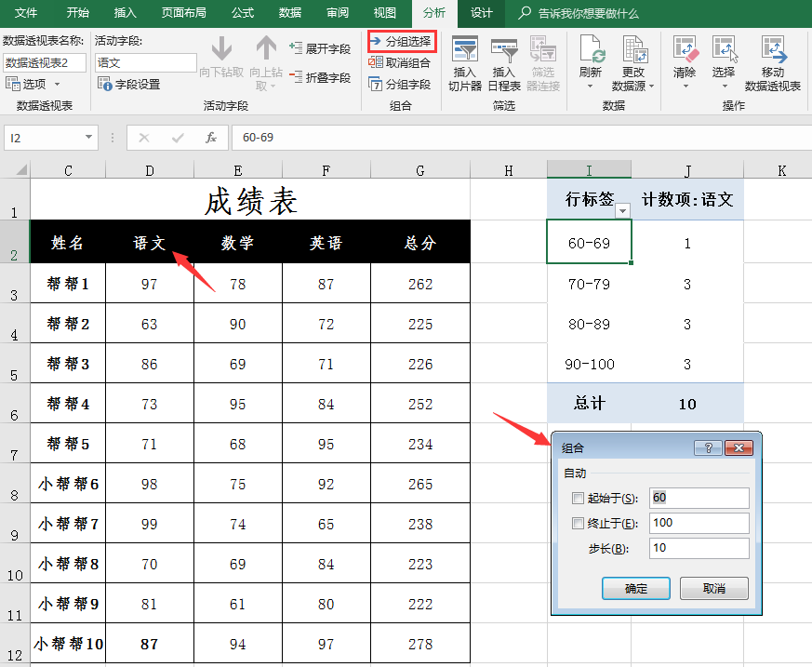Viewport: 812px width, 667px height.
Task: Click the select-all corner triangle
Action: coord(20,169)
